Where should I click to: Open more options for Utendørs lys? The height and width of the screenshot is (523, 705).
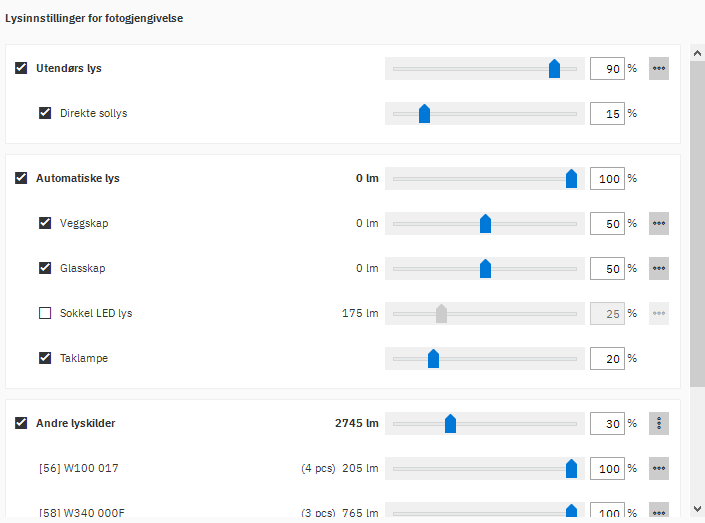tap(658, 69)
